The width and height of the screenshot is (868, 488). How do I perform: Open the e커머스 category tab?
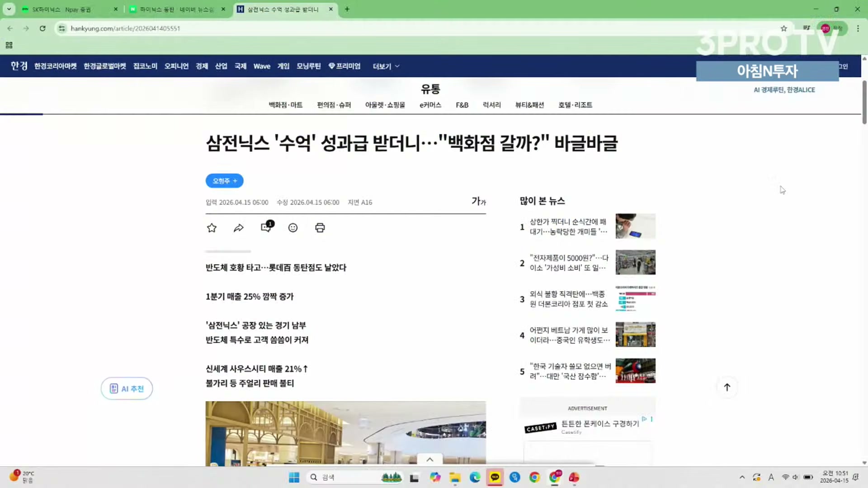click(430, 105)
